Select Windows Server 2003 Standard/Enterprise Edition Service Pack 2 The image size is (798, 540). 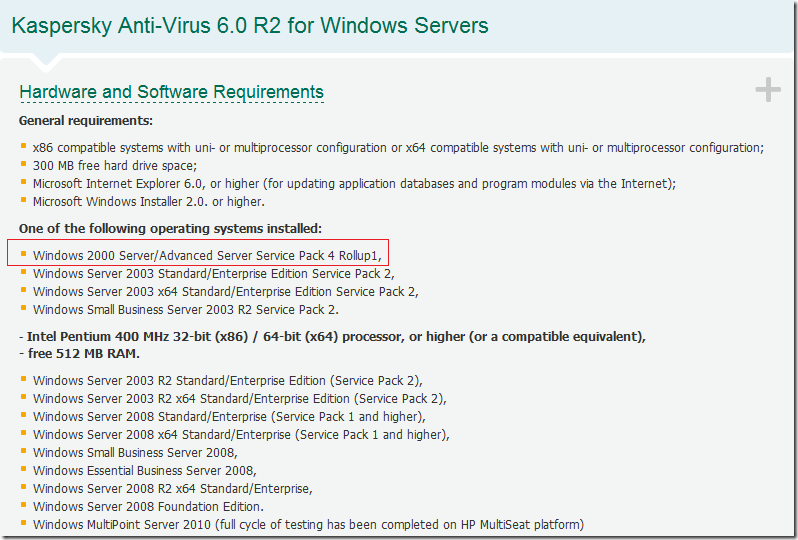click(x=214, y=273)
